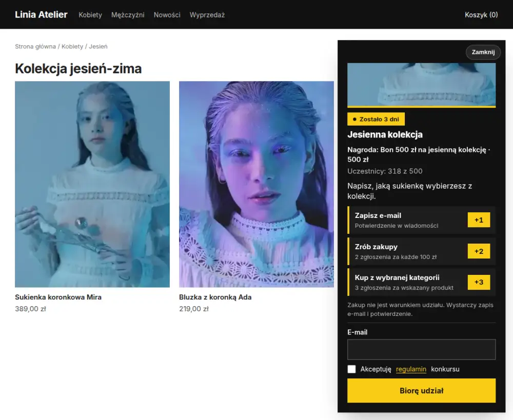Click Strona główna breadcrumb

pos(35,47)
